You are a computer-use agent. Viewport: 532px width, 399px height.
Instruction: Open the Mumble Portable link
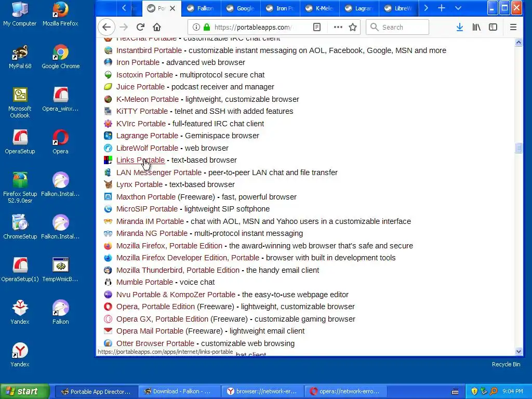144,282
